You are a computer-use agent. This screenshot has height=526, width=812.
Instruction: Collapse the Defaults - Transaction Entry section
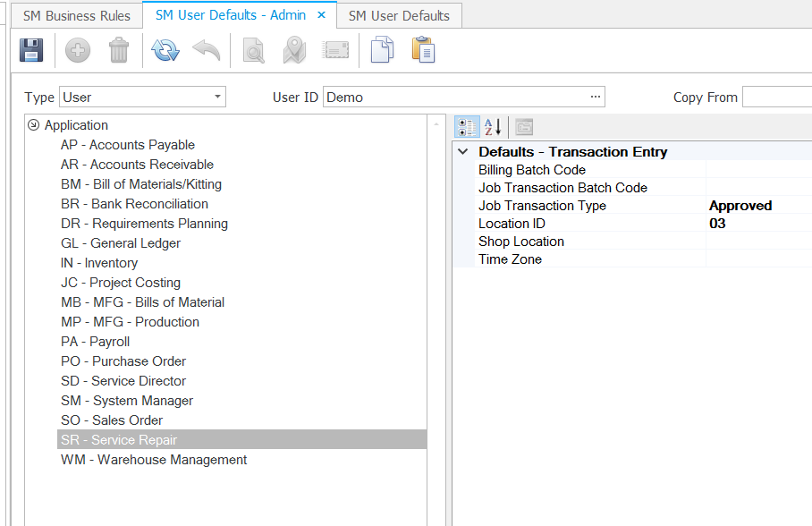click(462, 152)
